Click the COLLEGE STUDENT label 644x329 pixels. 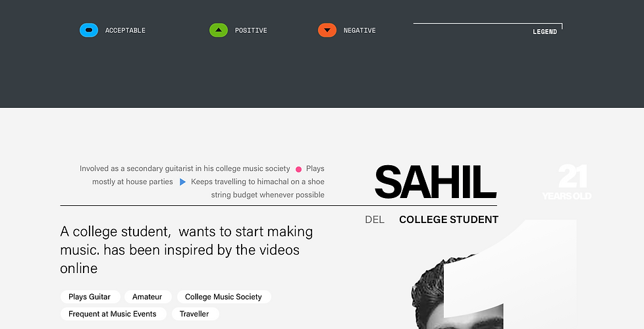click(x=448, y=220)
